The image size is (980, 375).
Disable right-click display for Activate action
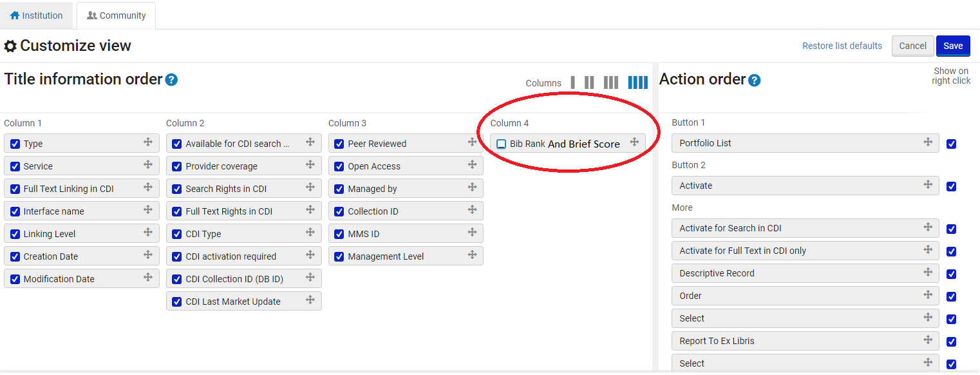coord(951,186)
